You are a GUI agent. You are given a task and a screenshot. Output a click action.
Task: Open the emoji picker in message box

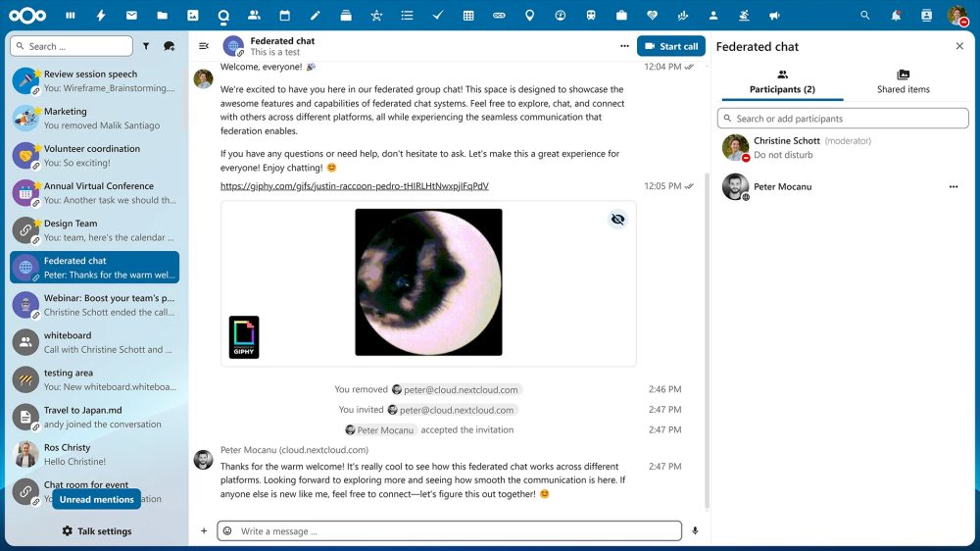tap(227, 531)
